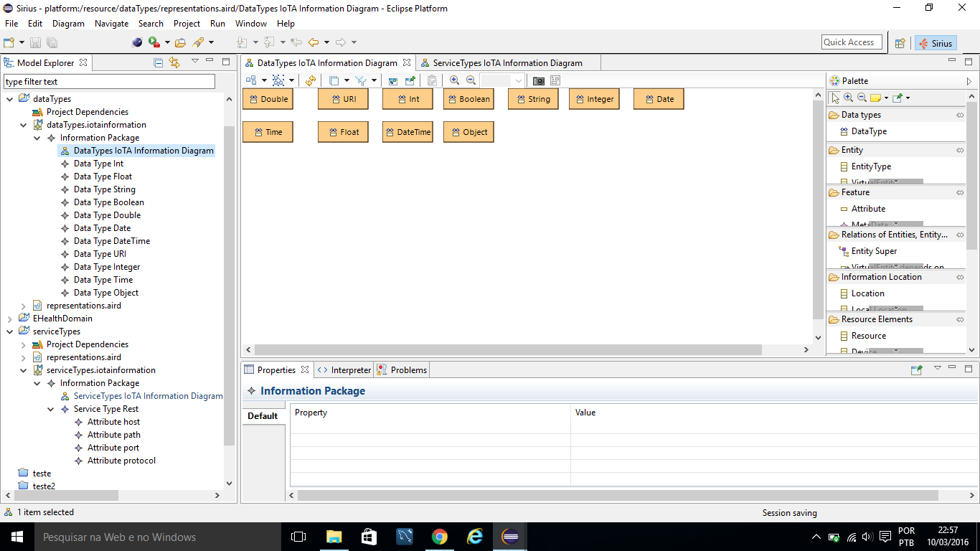Pin the Data types palette drawer open
The width and height of the screenshot is (980, 551).
pyautogui.click(x=960, y=115)
